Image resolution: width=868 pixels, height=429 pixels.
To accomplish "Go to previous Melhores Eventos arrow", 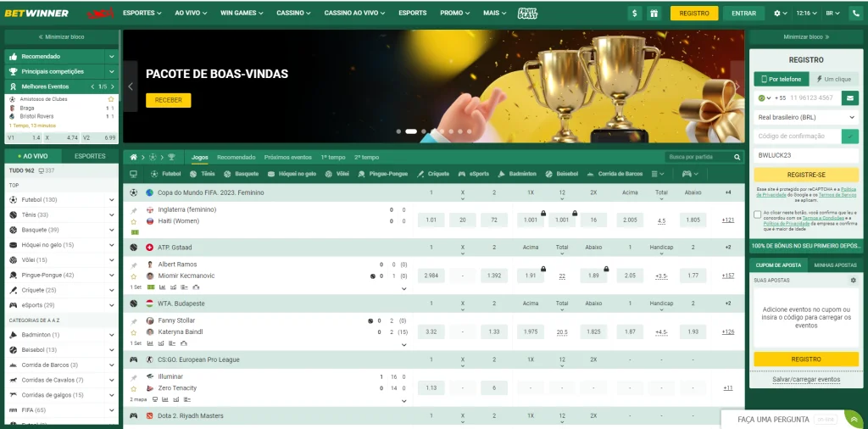I will tap(92, 87).
